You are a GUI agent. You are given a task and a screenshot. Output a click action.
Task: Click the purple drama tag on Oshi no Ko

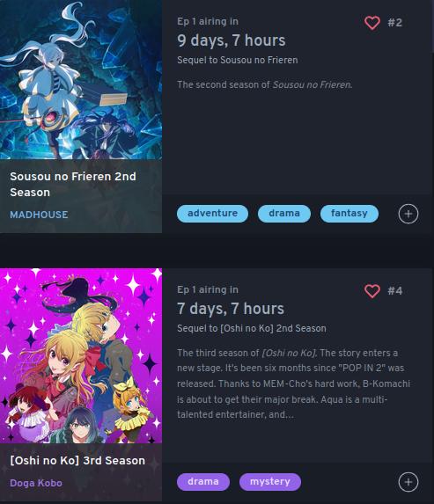[x=203, y=481]
